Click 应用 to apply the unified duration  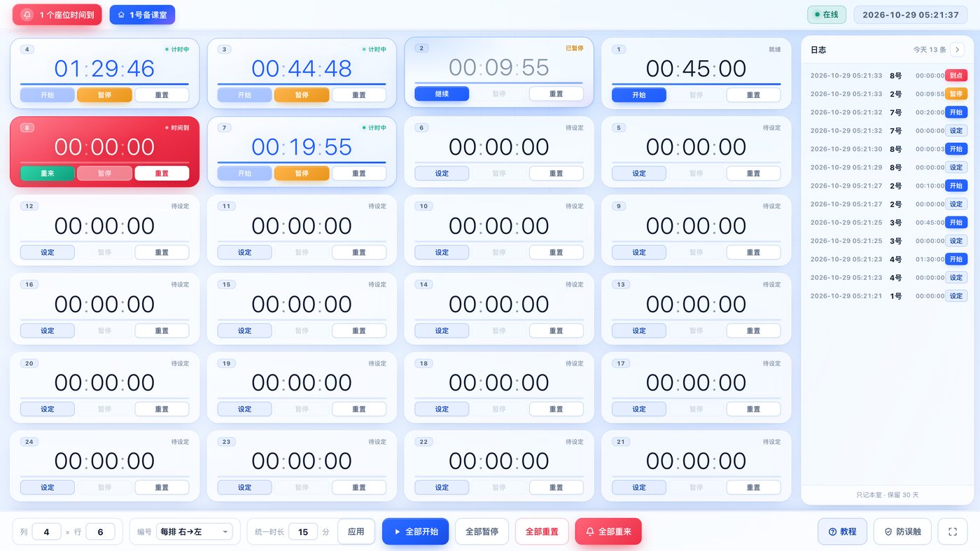[x=356, y=531]
